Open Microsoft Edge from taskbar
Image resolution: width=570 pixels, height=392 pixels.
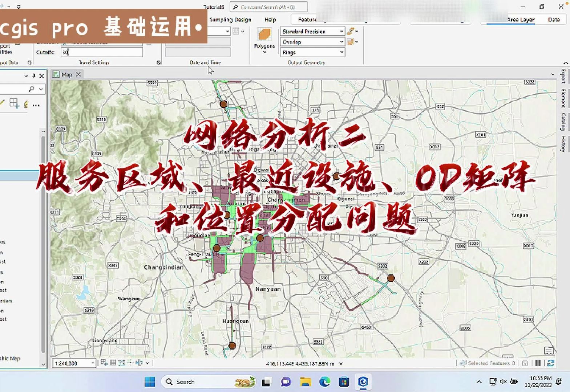click(325, 382)
